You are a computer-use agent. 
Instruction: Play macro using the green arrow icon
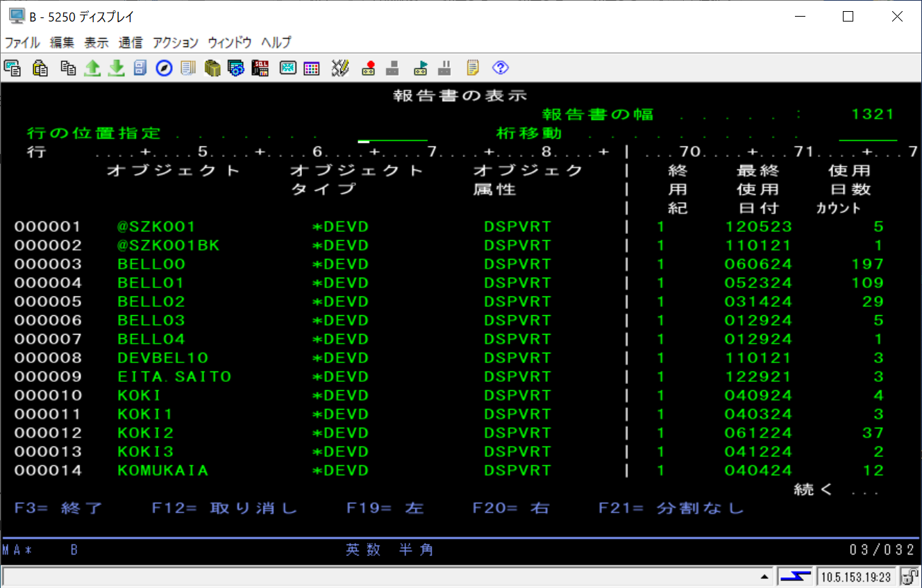pos(421,68)
